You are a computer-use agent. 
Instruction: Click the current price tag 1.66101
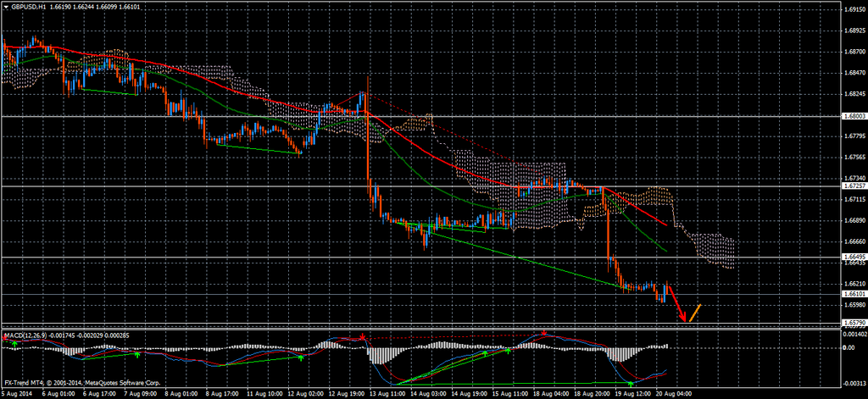854,294
